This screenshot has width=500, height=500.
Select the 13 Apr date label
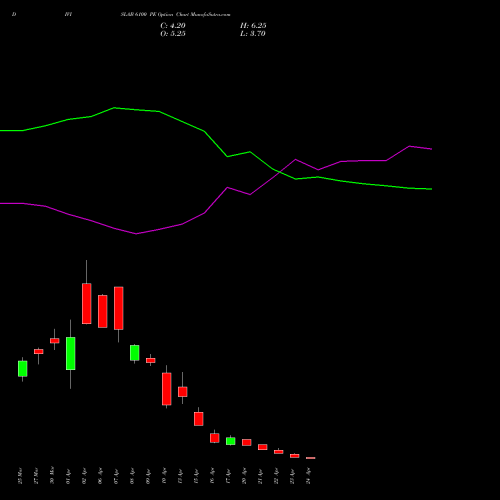(180, 476)
